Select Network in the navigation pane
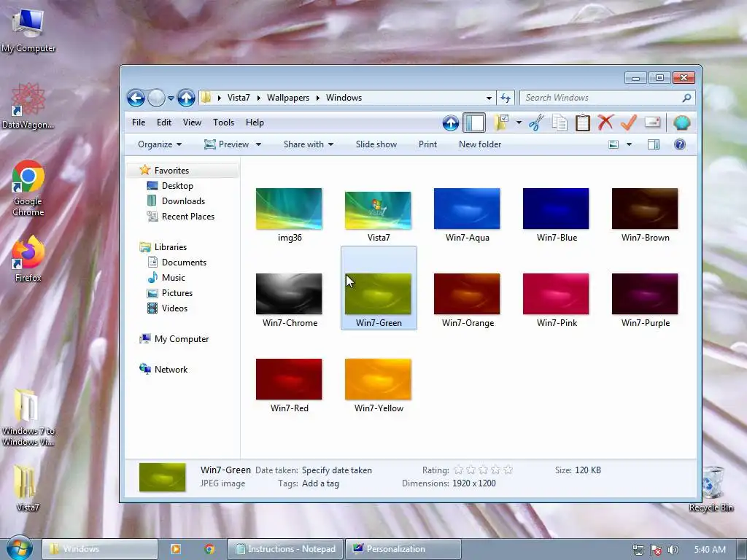Screen dimensions: 747x560 pos(171,370)
